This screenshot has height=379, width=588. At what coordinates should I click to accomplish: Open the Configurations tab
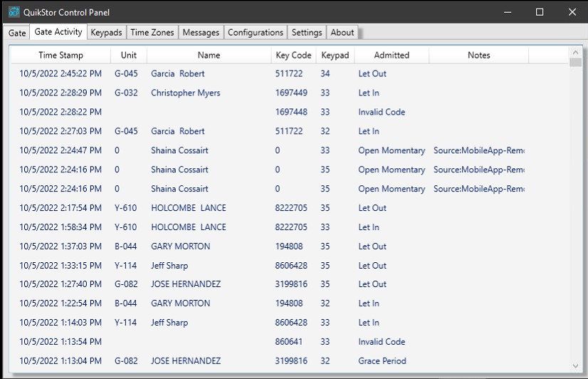(256, 33)
